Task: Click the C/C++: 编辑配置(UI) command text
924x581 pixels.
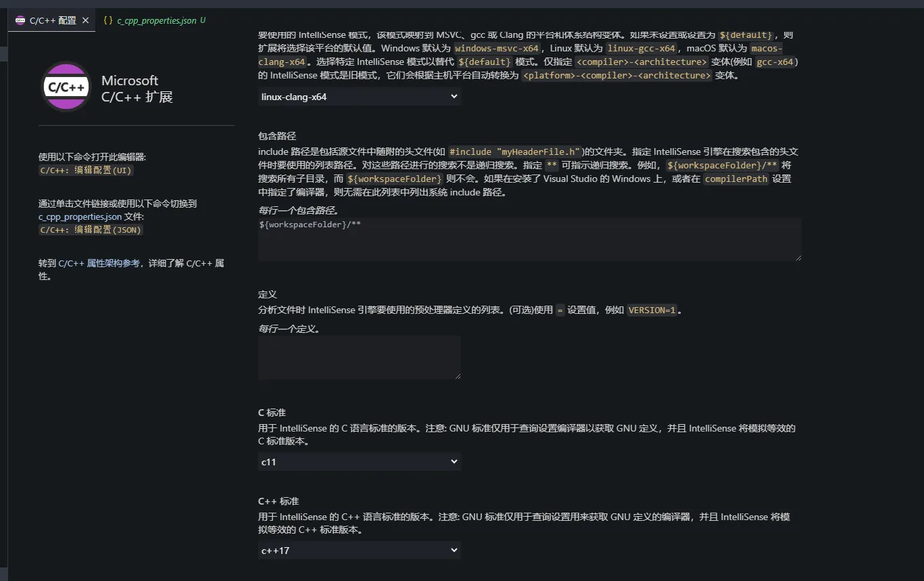Action: pyautogui.click(x=86, y=170)
